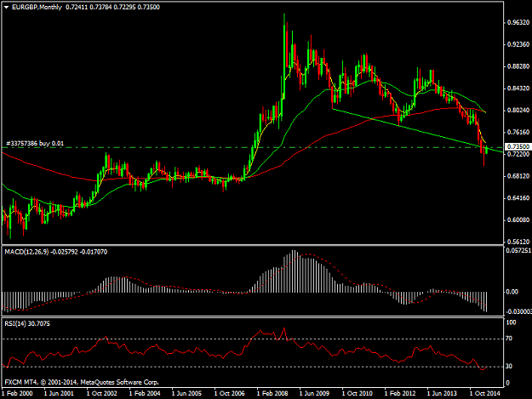The image size is (532, 399).
Task: Select the RSI scale level 70
Action: tap(509, 339)
